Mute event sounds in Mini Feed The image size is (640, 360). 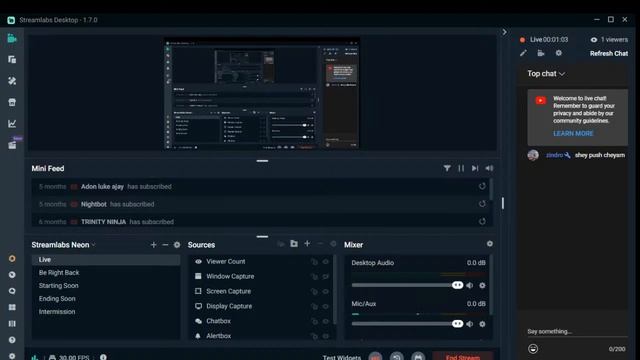(x=489, y=168)
